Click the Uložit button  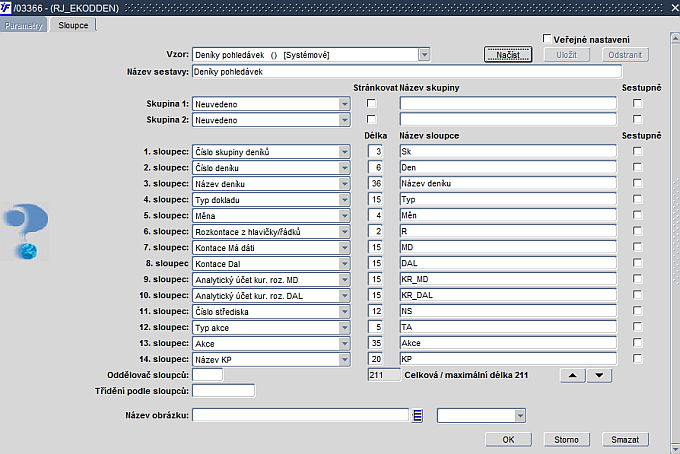[566, 55]
